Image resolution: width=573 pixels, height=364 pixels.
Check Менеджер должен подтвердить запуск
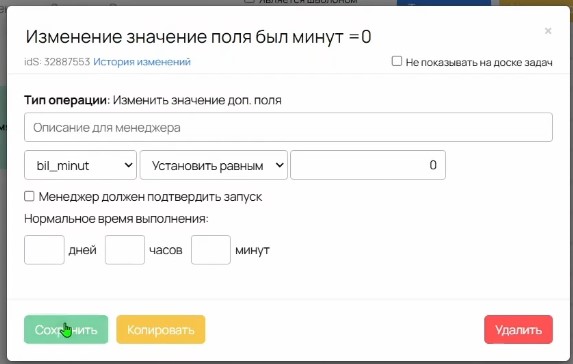[29, 196]
